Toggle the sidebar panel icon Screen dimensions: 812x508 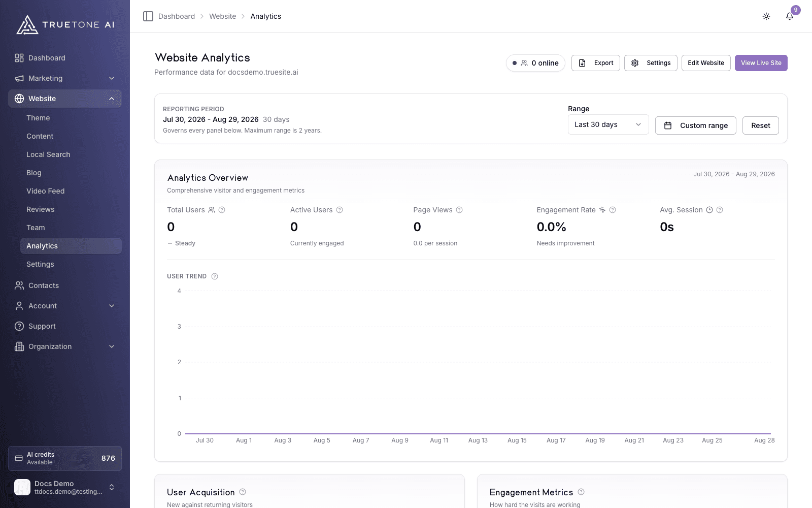[148, 16]
